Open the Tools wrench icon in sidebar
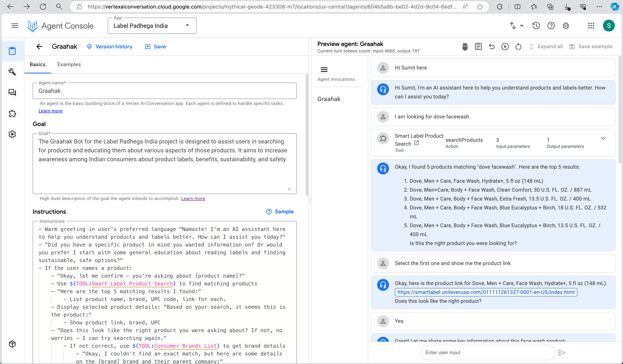This screenshot has height=364, width=623. tap(12, 72)
